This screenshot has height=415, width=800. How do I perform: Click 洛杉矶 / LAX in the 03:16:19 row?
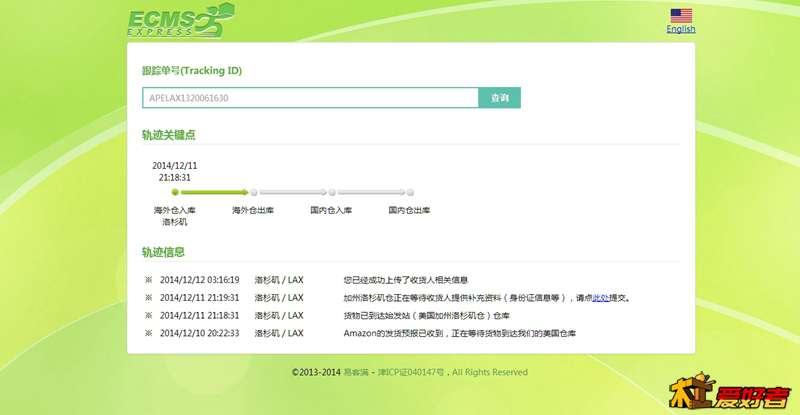(x=279, y=280)
